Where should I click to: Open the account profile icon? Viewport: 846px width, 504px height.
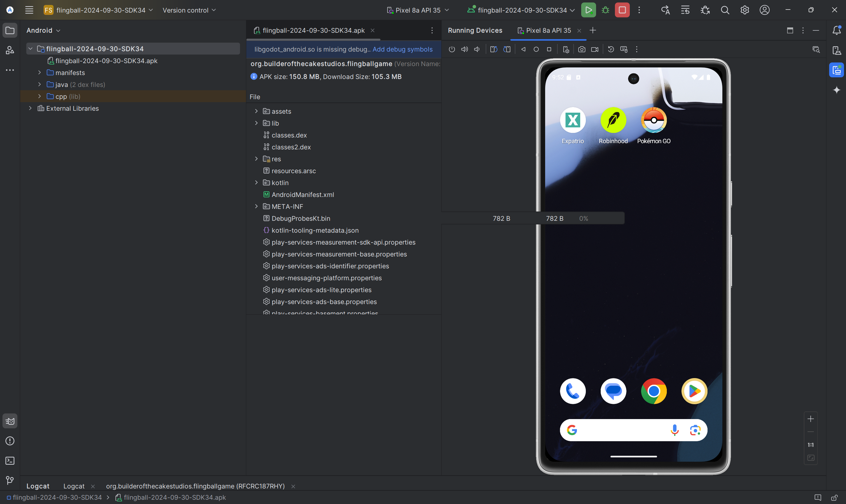click(764, 10)
